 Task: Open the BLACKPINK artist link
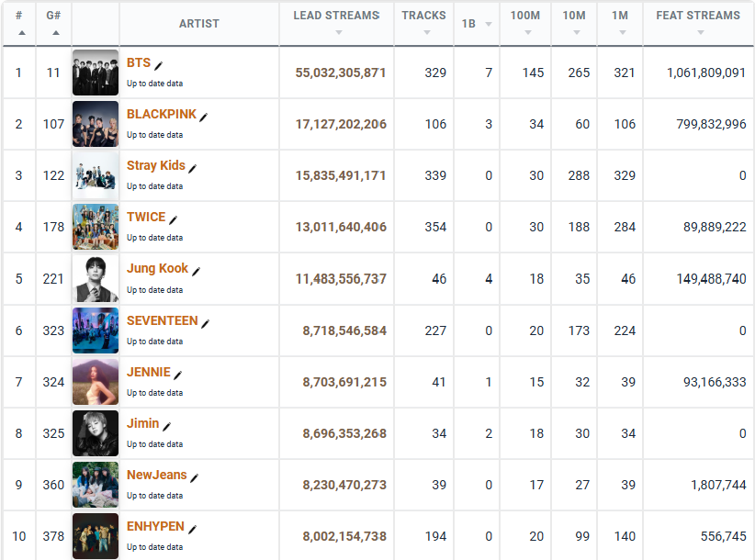pos(162,114)
